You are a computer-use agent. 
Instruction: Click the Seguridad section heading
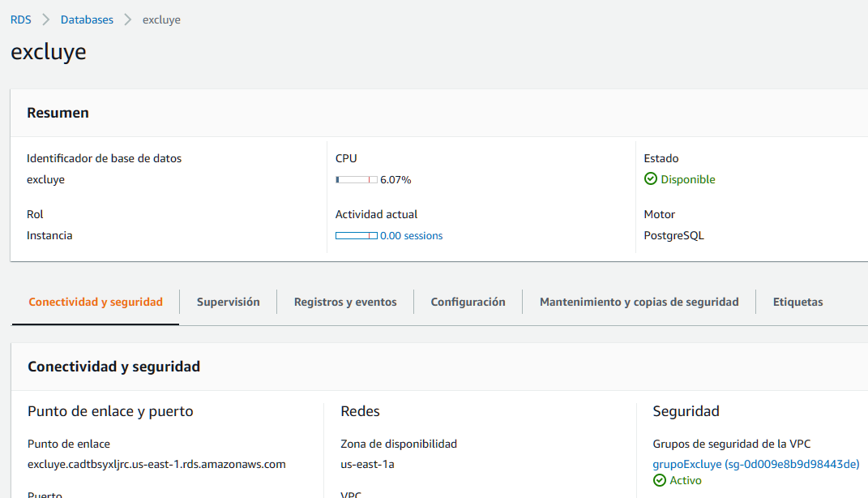tap(686, 411)
